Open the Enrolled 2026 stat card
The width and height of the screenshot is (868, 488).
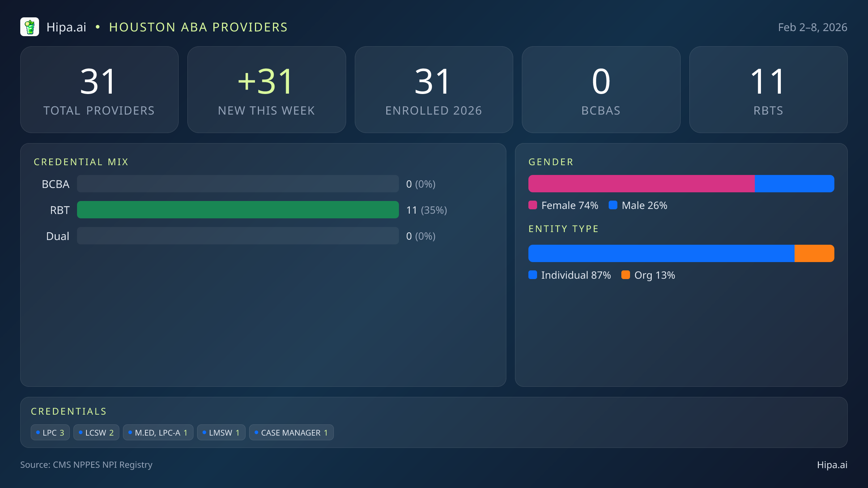434,89
